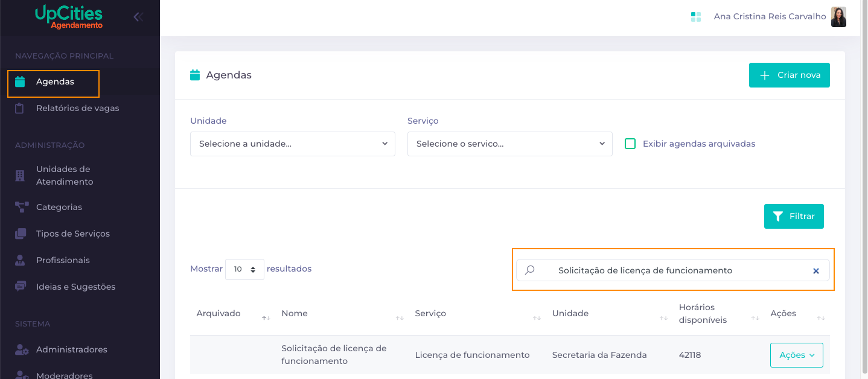Screen dimensions: 868x379
Task: Click sort arrows on Ações column
Action: [821, 318]
